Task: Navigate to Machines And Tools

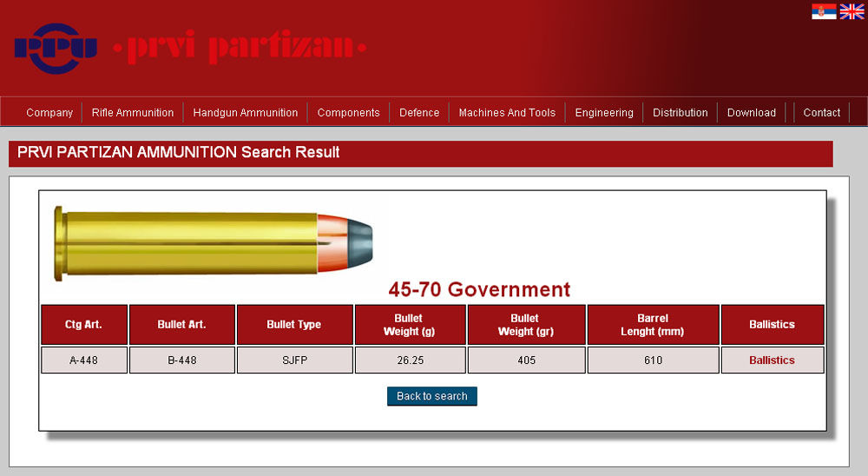Action: point(507,113)
